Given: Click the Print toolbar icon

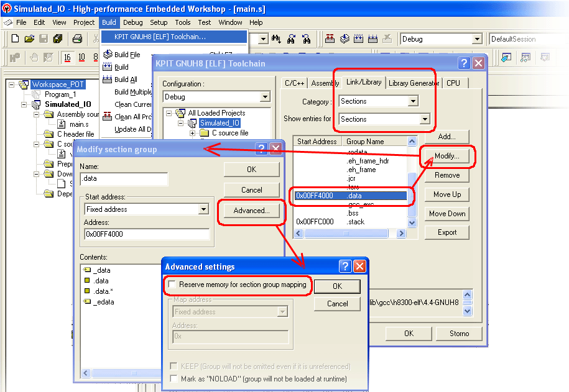Looking at the screenshot, I should click(x=78, y=39).
